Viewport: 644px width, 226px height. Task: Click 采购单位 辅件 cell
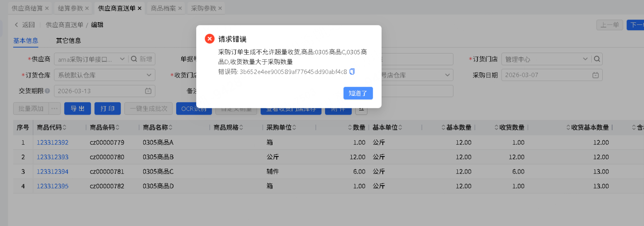(273, 171)
